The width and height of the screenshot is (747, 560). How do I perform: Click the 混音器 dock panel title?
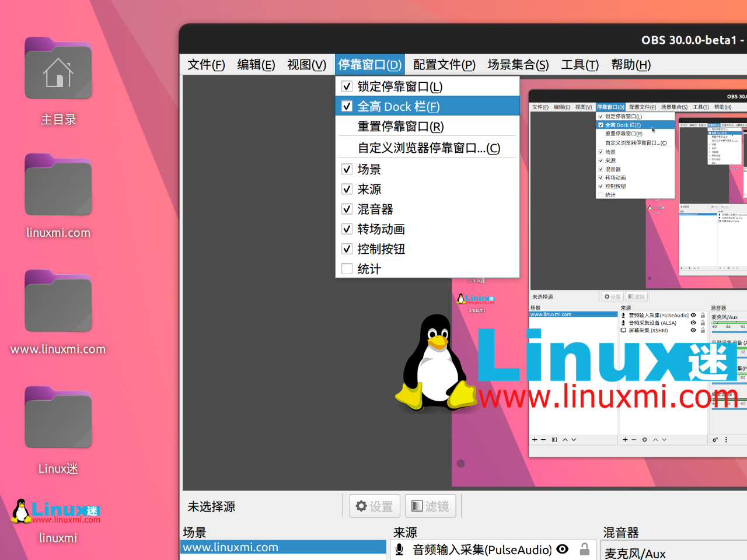click(x=621, y=532)
